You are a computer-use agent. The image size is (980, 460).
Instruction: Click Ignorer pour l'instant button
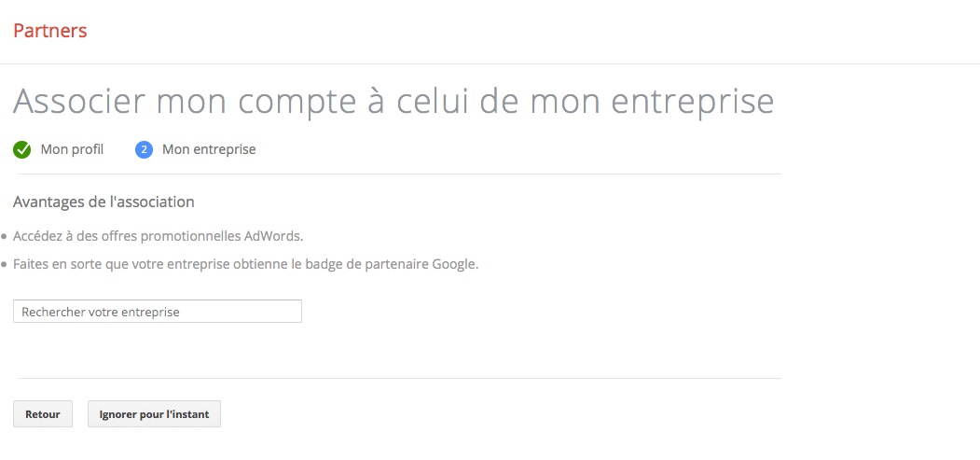pyautogui.click(x=154, y=414)
